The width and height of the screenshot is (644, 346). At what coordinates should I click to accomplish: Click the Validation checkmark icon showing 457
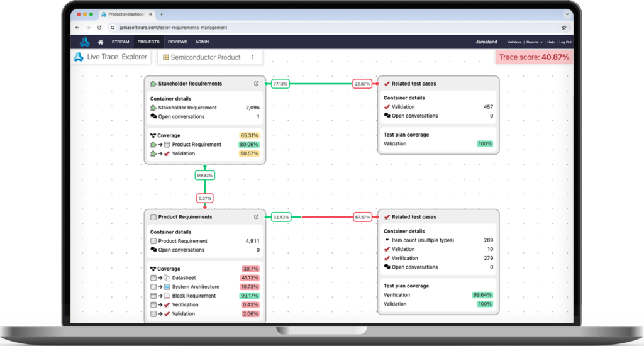[x=387, y=107]
